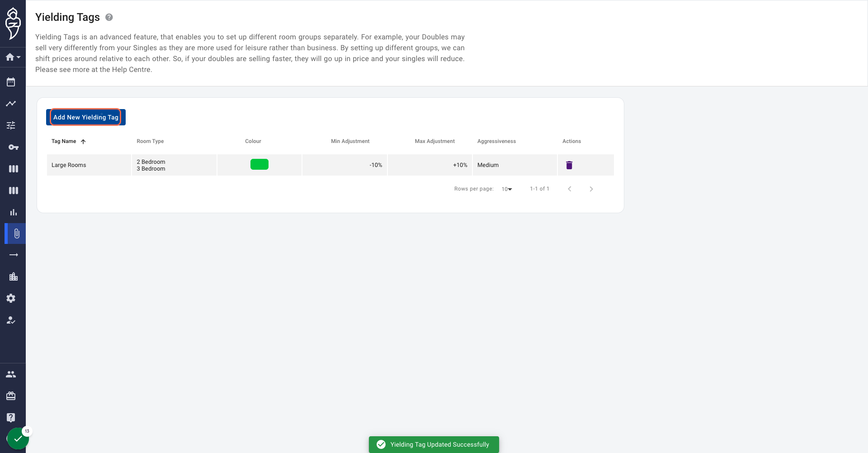Click the green colour swatch for Large Rooms
The image size is (868, 453).
pos(259,164)
